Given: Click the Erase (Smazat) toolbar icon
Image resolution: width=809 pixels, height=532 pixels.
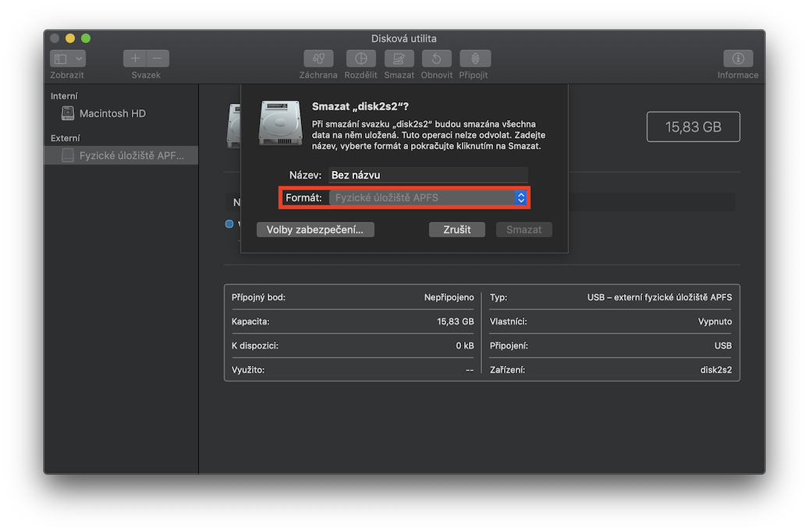Looking at the screenshot, I should click(x=399, y=59).
